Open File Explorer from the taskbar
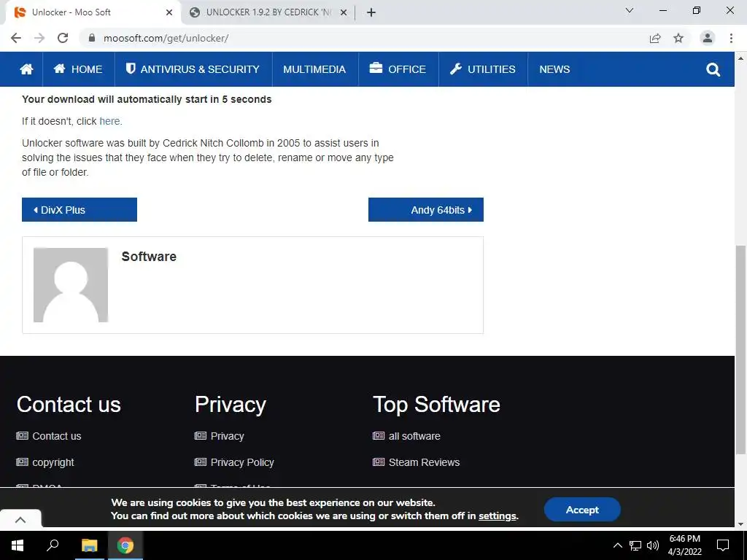This screenshot has height=560, width=747. click(89, 545)
